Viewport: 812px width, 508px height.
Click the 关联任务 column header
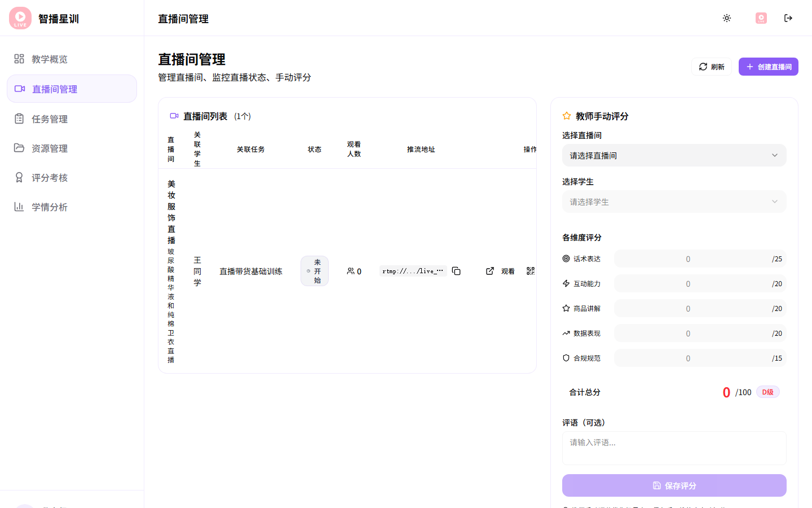pos(251,149)
